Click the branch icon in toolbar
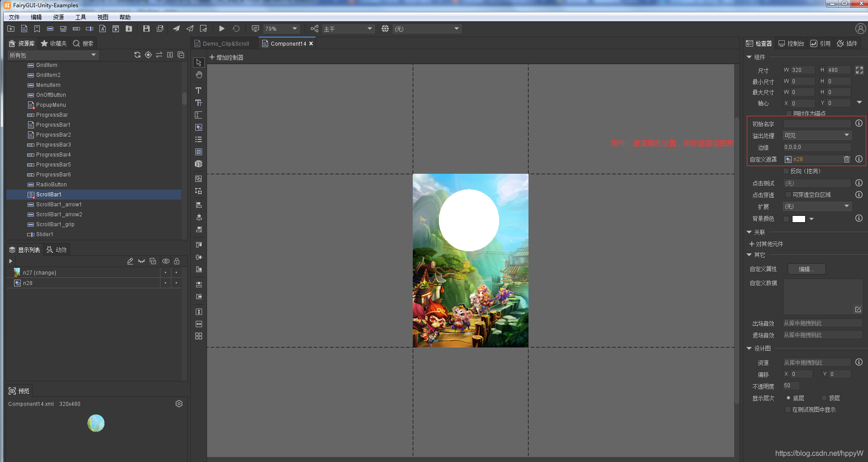Image resolution: width=868 pixels, height=462 pixels. pyautogui.click(x=315, y=29)
